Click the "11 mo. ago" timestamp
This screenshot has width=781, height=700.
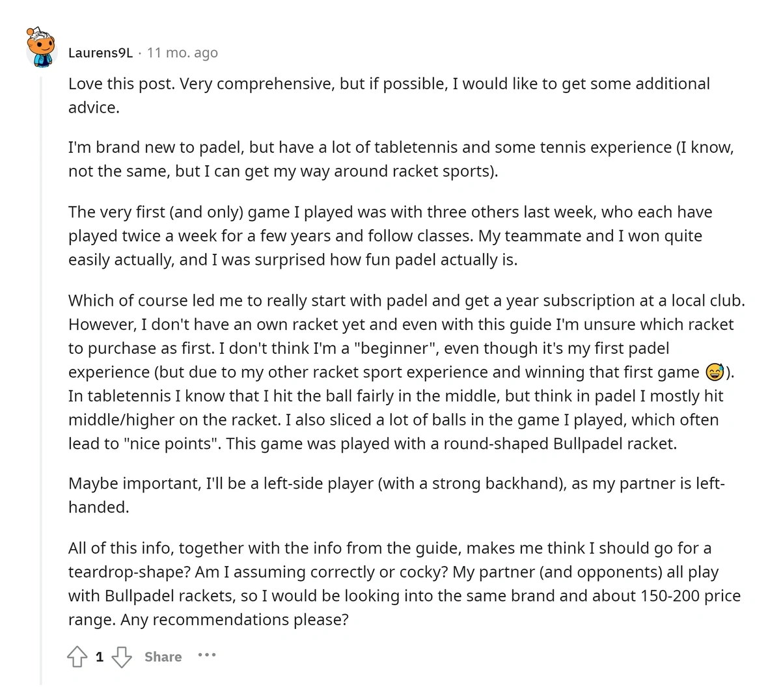pos(182,53)
